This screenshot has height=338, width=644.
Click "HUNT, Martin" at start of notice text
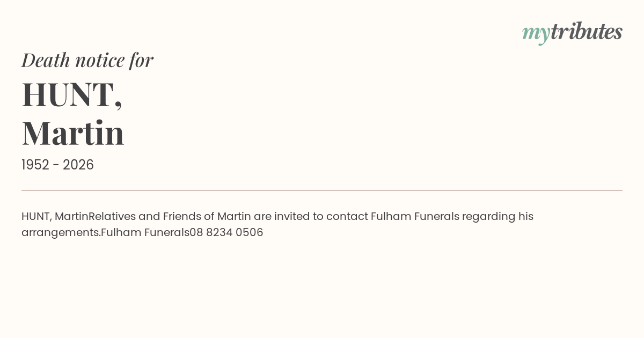pos(55,217)
